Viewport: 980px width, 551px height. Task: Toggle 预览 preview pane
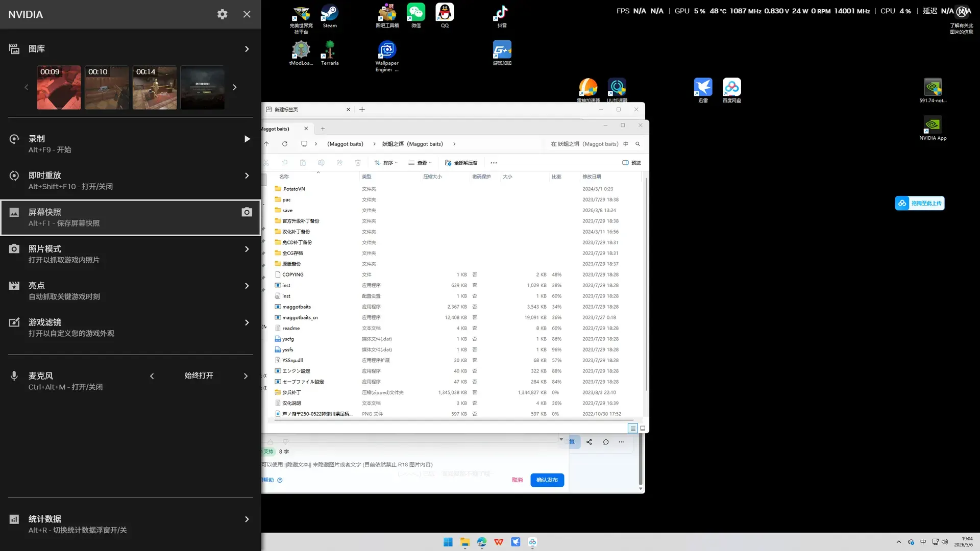[x=631, y=163]
